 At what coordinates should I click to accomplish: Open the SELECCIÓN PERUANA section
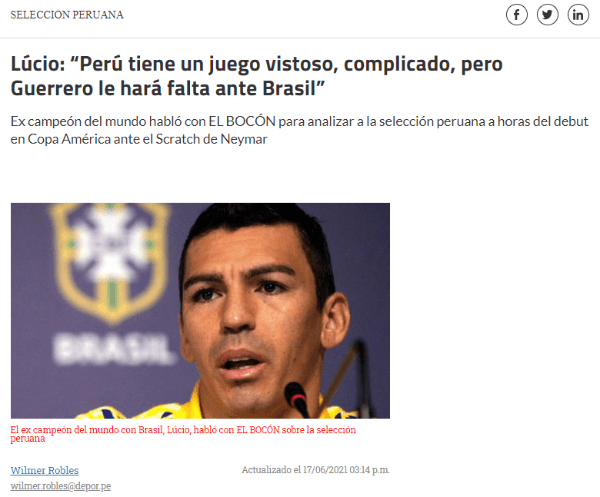click(x=67, y=15)
